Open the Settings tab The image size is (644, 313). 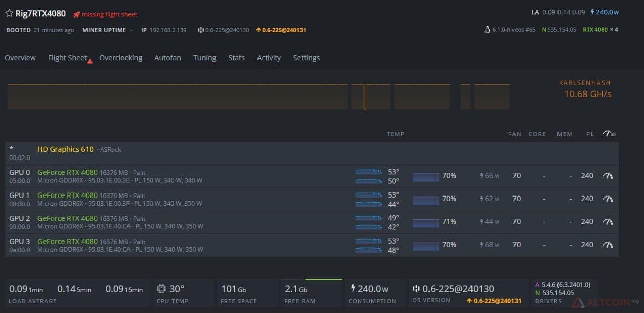tap(306, 58)
